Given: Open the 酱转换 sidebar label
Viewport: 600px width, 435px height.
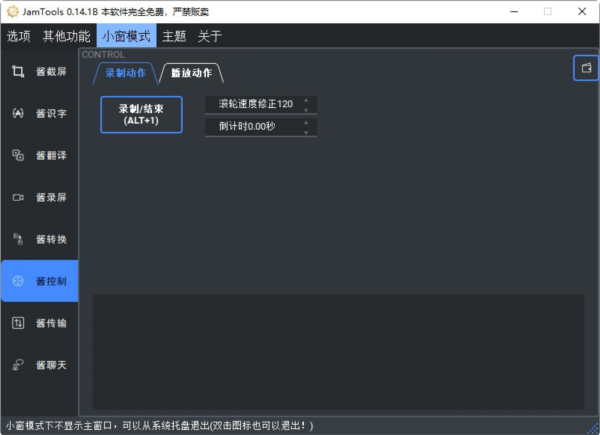Looking at the screenshot, I should pos(51,239).
